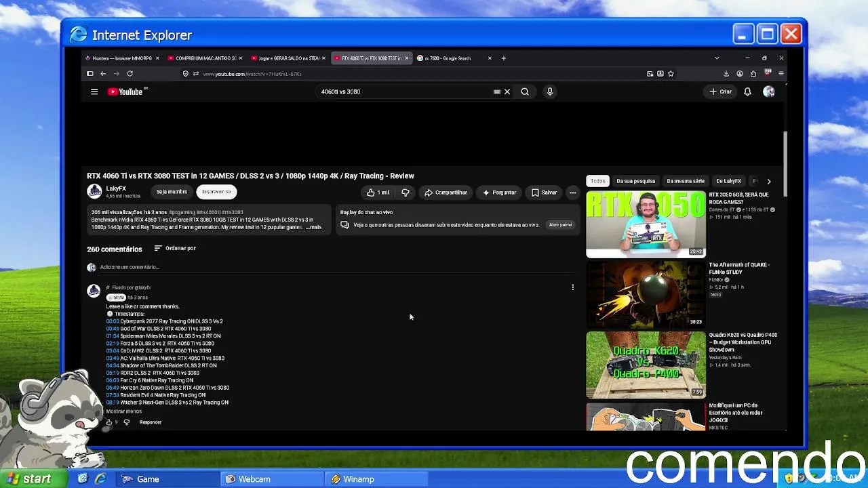868x488 pixels.
Task: Click the Windows XP start button
Action: tap(34, 479)
